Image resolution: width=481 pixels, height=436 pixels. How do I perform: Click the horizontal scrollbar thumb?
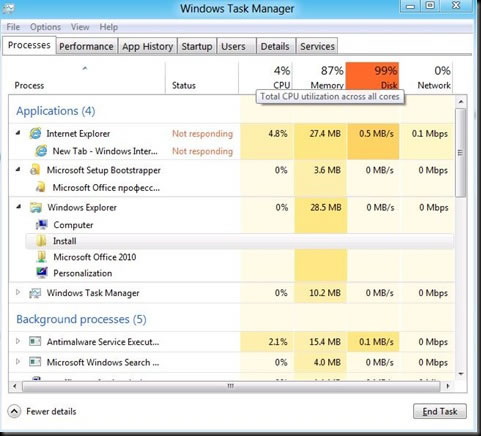click(x=231, y=386)
